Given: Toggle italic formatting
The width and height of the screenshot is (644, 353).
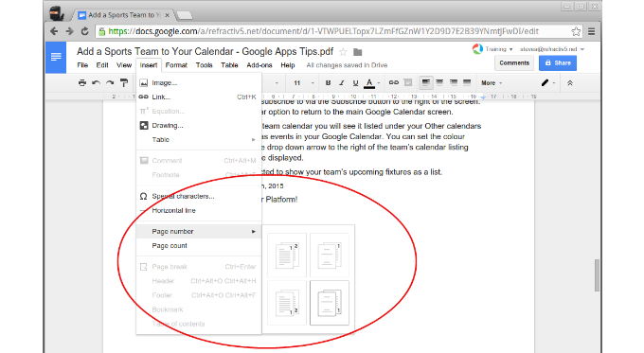Looking at the screenshot, I should [x=341, y=83].
